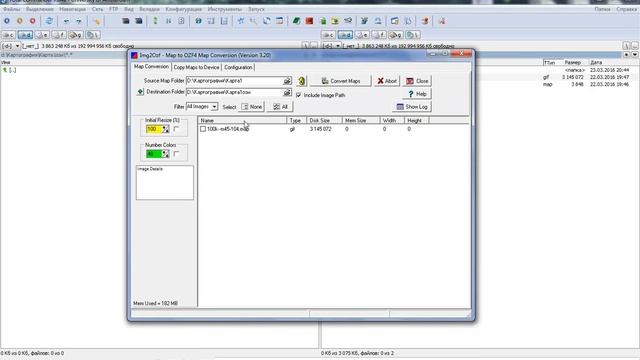Click the red circle icon in Total Commander toolbar
The image size is (640, 360).
(33, 21)
